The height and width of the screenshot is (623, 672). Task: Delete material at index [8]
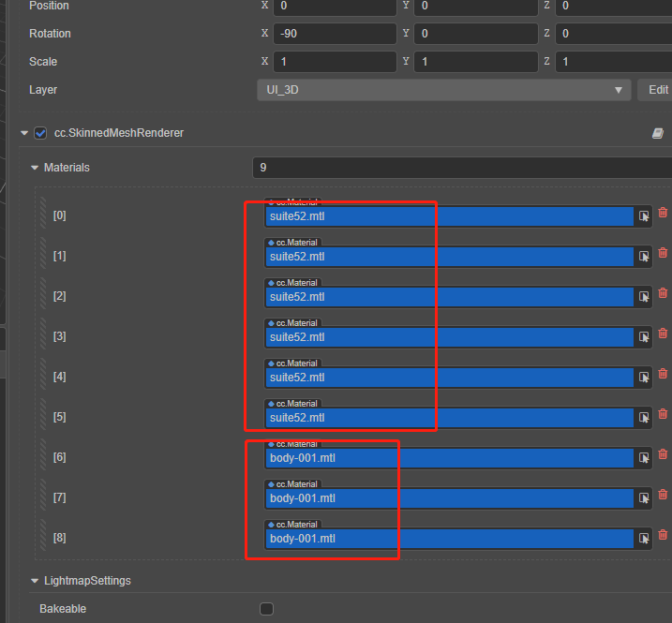click(x=663, y=534)
